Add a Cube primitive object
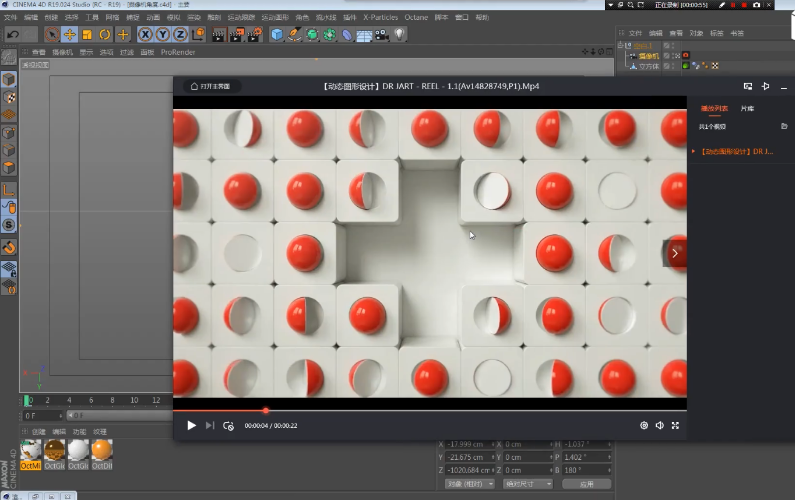795x500 pixels. click(x=277, y=34)
